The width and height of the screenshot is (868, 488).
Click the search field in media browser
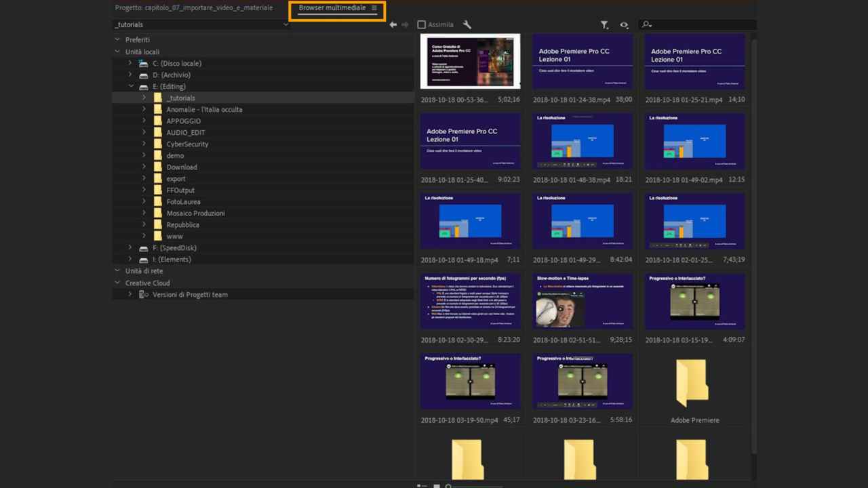pyautogui.click(x=698, y=25)
